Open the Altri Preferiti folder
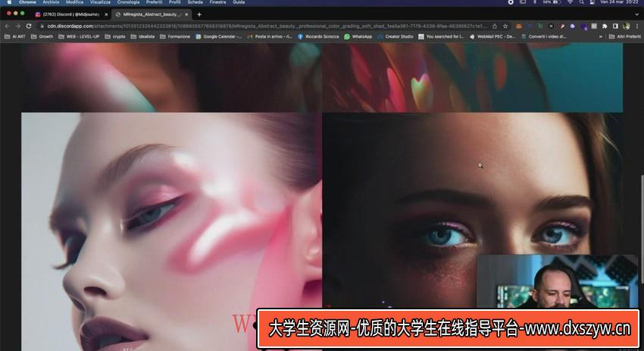This screenshot has height=351, width=644. [625, 36]
